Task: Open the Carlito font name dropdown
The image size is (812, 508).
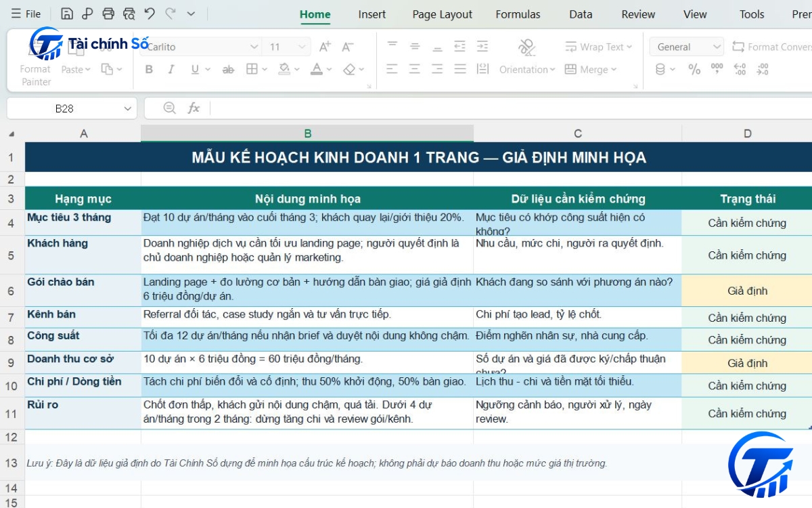Action: (254, 47)
